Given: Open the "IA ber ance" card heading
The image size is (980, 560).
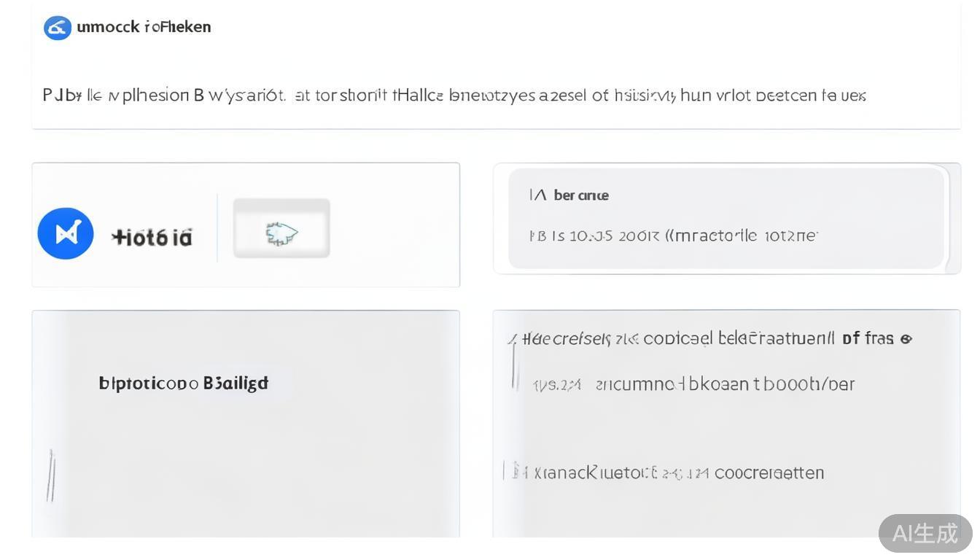Looking at the screenshot, I should 569,195.
